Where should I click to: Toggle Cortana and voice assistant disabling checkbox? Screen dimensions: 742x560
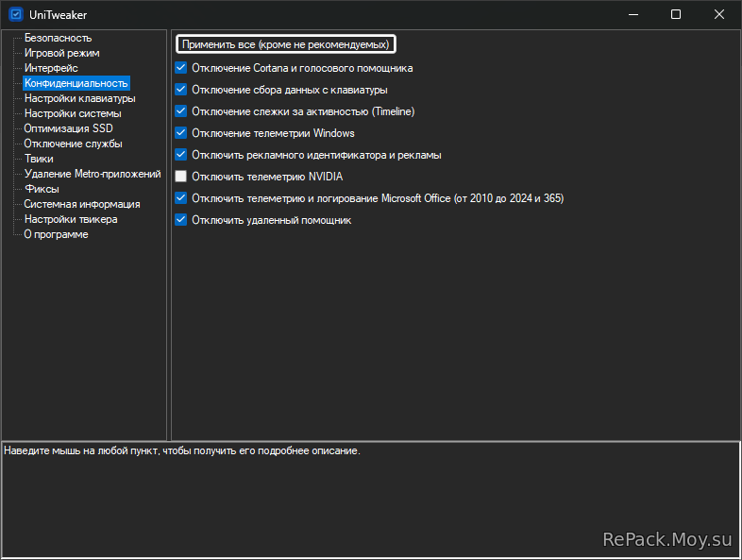[x=180, y=68]
